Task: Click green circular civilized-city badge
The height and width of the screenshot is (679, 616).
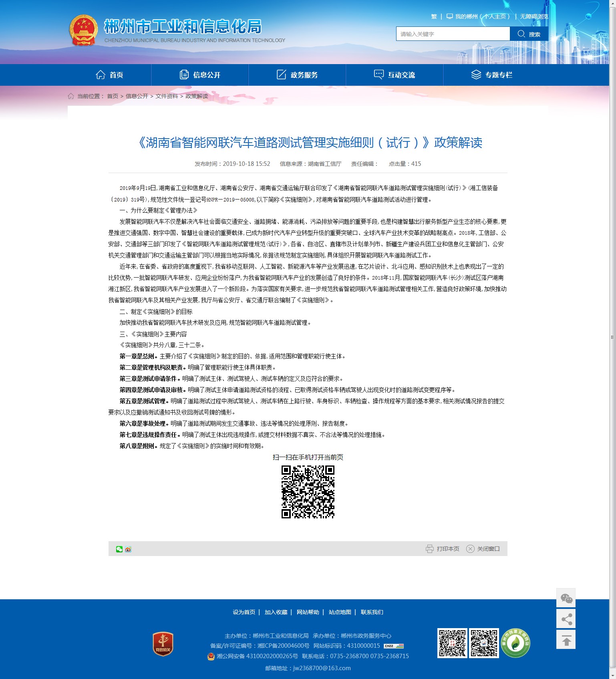Action: 515,643
